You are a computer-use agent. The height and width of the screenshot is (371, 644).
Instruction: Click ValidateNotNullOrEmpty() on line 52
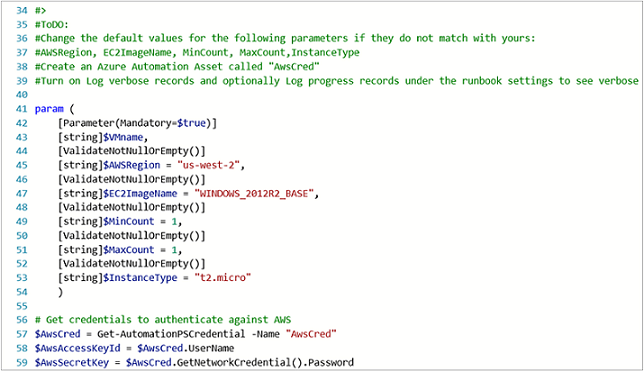[x=131, y=264]
